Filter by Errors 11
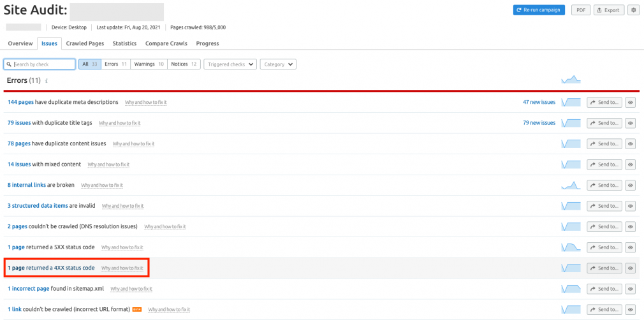The width and height of the screenshot is (644, 320). tap(116, 64)
